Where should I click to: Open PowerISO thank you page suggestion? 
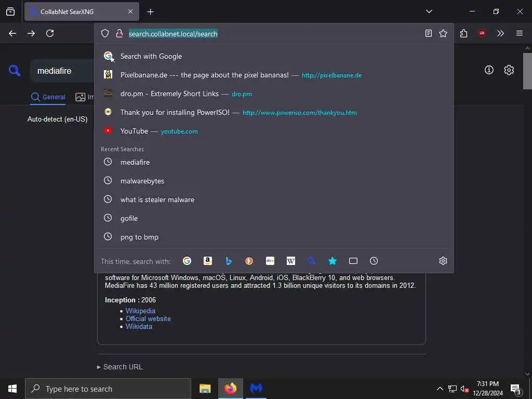pyautogui.click(x=274, y=112)
